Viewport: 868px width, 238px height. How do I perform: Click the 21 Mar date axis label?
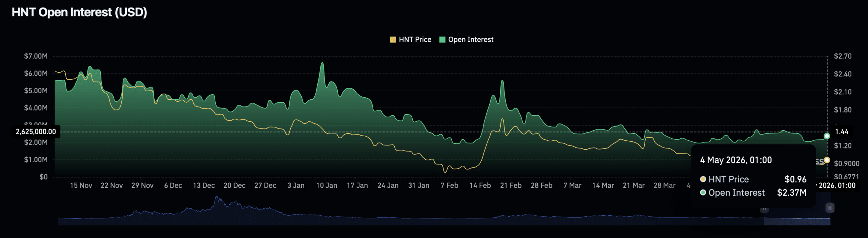pyautogui.click(x=633, y=185)
